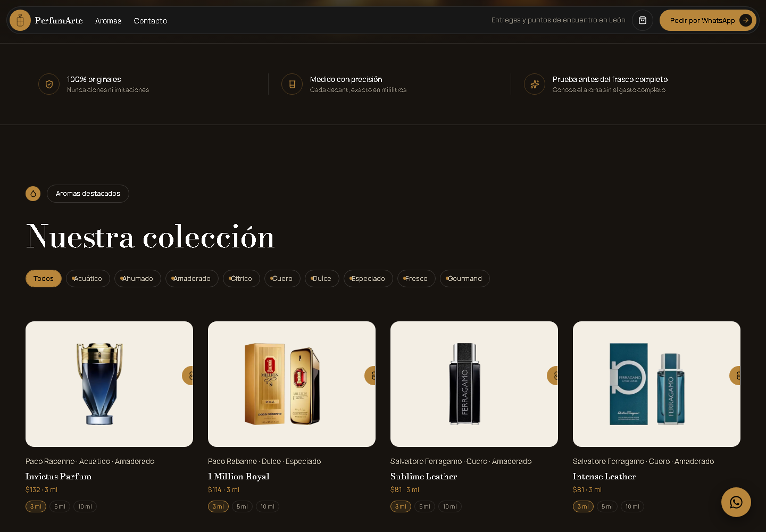Screen dimensions: 766x532
Task: Filter collection by Dulce
Action: click(x=322, y=279)
